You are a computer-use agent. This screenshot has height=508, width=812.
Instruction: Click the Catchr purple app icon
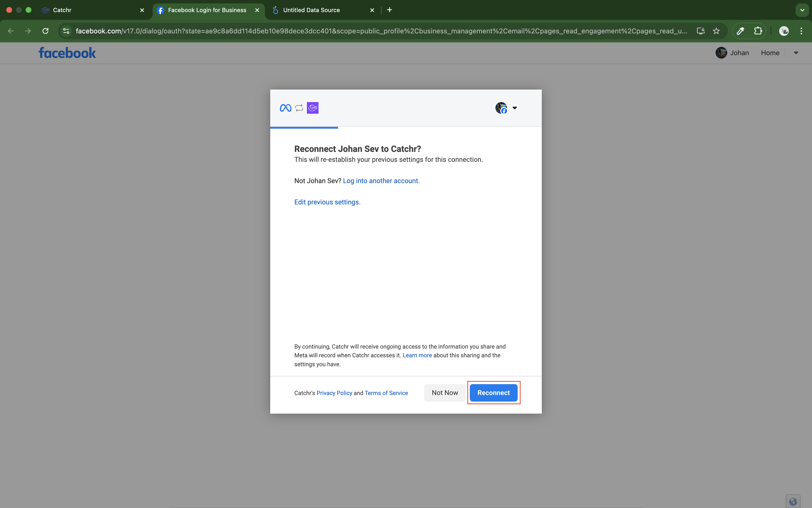pyautogui.click(x=312, y=108)
